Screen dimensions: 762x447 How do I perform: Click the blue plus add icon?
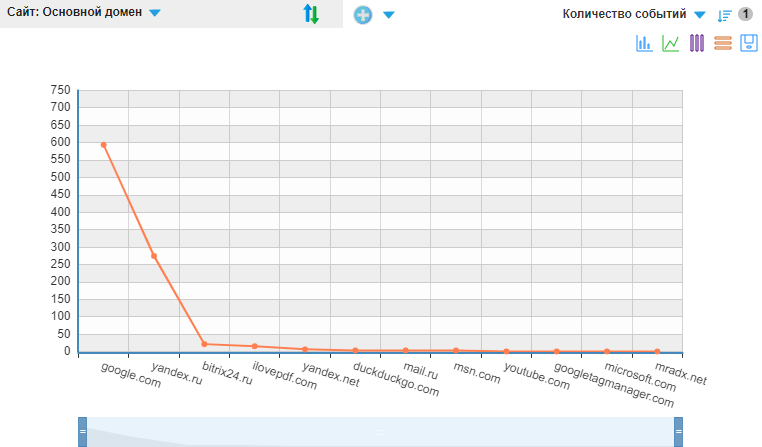point(363,15)
